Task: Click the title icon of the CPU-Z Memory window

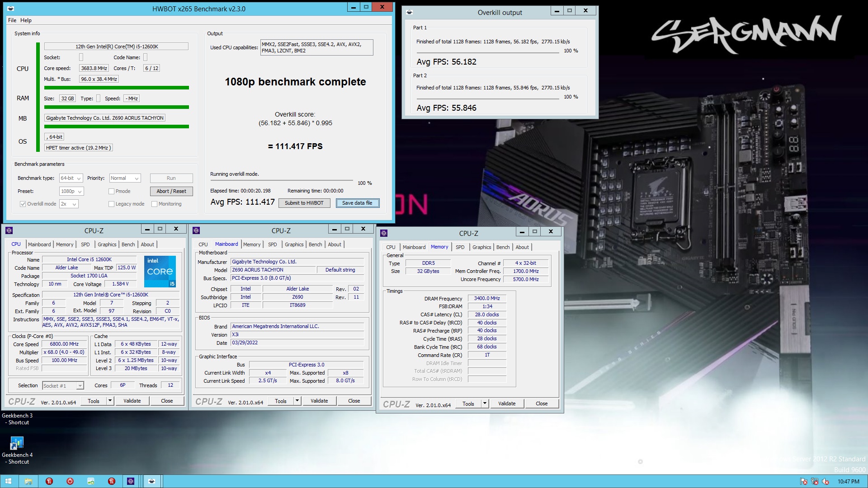Action: point(384,233)
